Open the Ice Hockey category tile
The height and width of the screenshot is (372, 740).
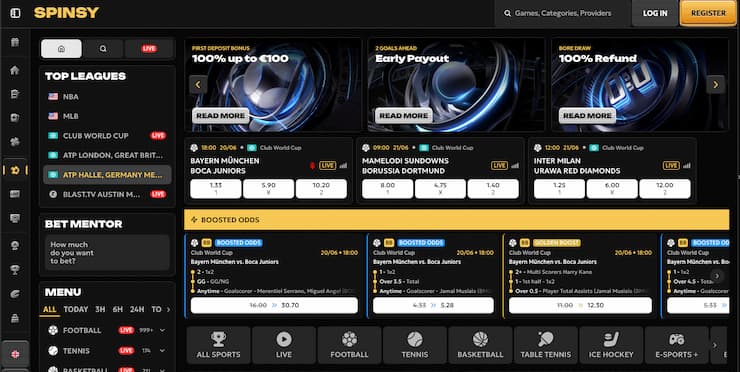click(x=611, y=345)
